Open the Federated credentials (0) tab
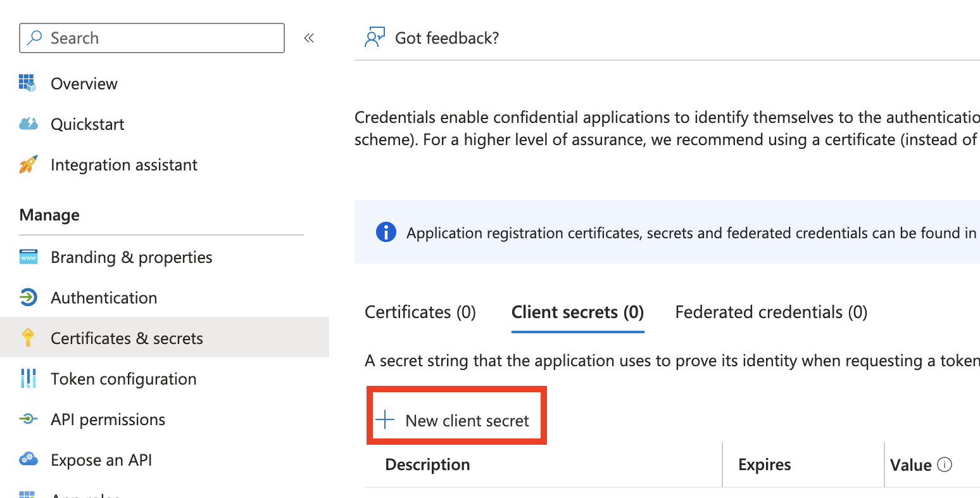980x498 pixels. click(x=771, y=312)
